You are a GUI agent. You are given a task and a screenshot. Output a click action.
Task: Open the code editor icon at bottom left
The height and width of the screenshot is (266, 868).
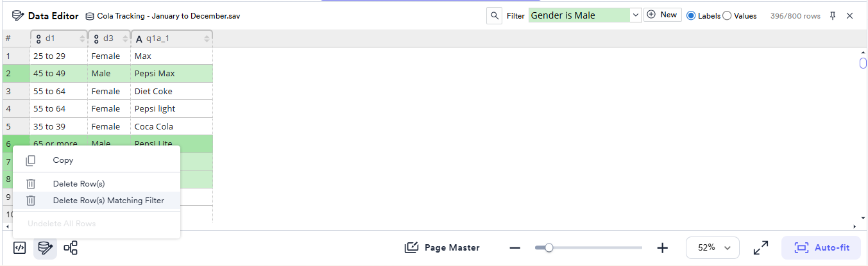[19, 247]
